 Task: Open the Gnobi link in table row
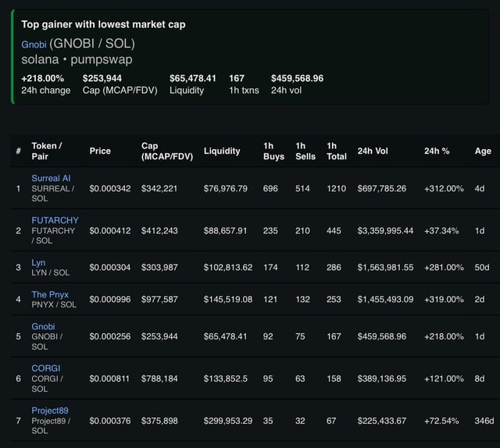43,326
